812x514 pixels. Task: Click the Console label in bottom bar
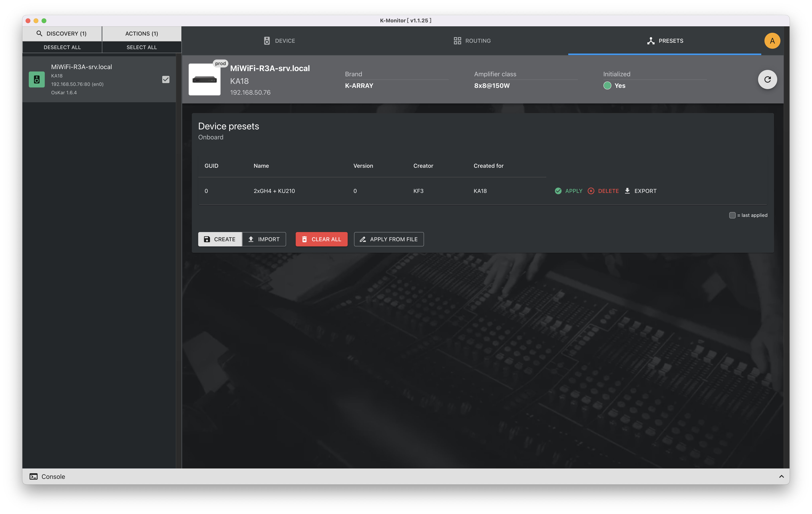(53, 477)
